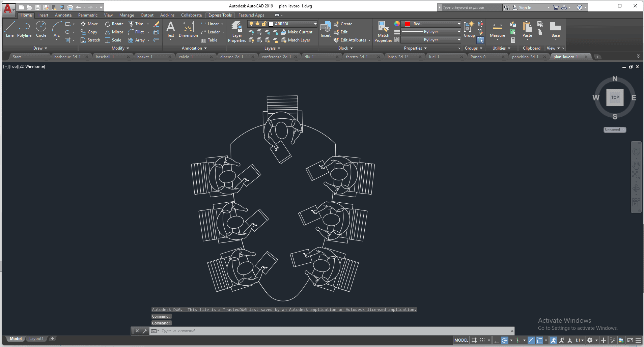This screenshot has height=347, width=644.
Task: Open Layer Properties manager
Action: point(237,31)
